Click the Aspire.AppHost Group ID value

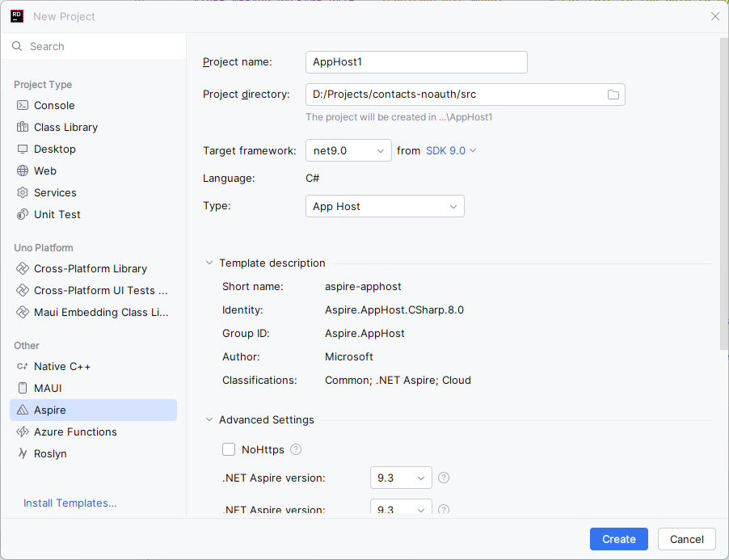[x=364, y=333]
